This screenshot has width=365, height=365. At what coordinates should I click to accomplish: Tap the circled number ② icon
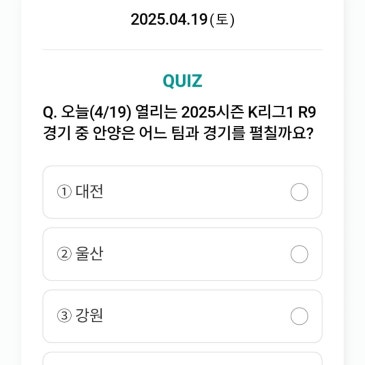click(x=64, y=254)
